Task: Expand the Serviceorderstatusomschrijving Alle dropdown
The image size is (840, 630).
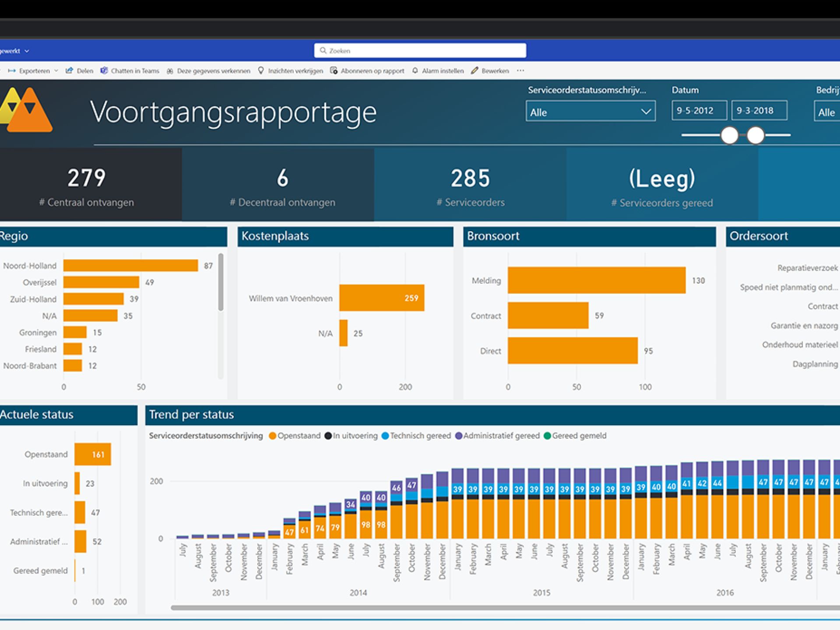Action: coord(590,112)
